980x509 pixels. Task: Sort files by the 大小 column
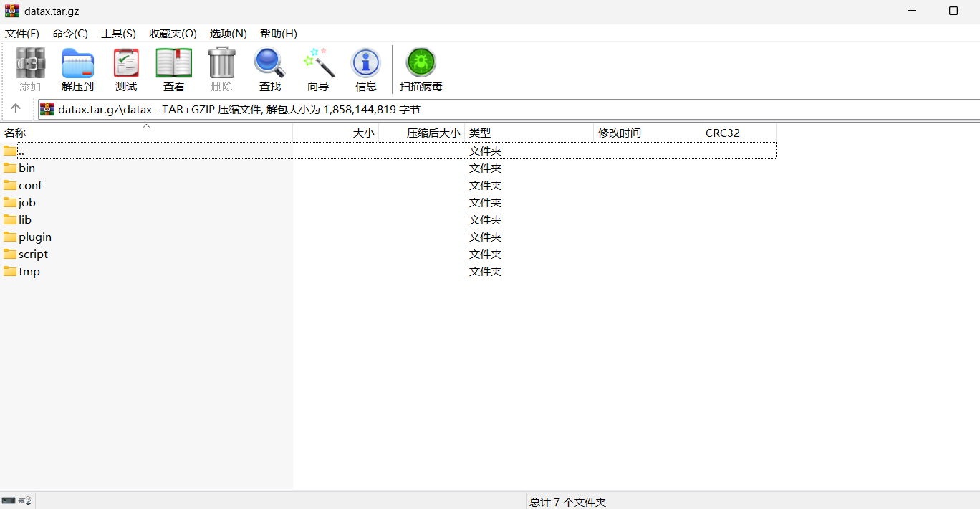pos(362,133)
